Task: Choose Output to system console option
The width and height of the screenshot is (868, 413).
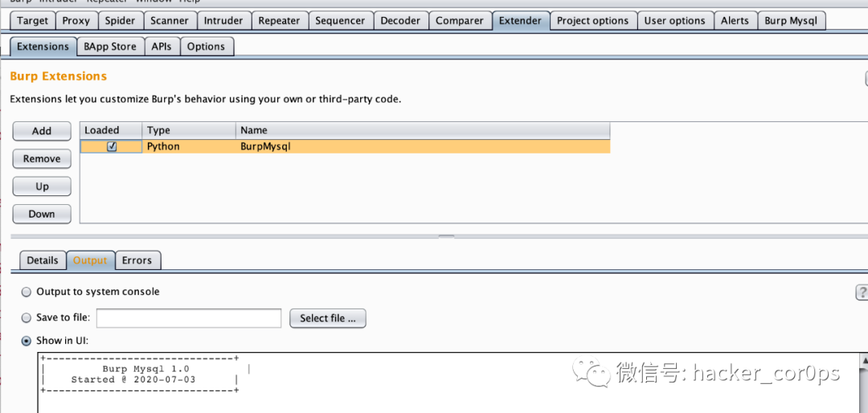Action: click(26, 292)
